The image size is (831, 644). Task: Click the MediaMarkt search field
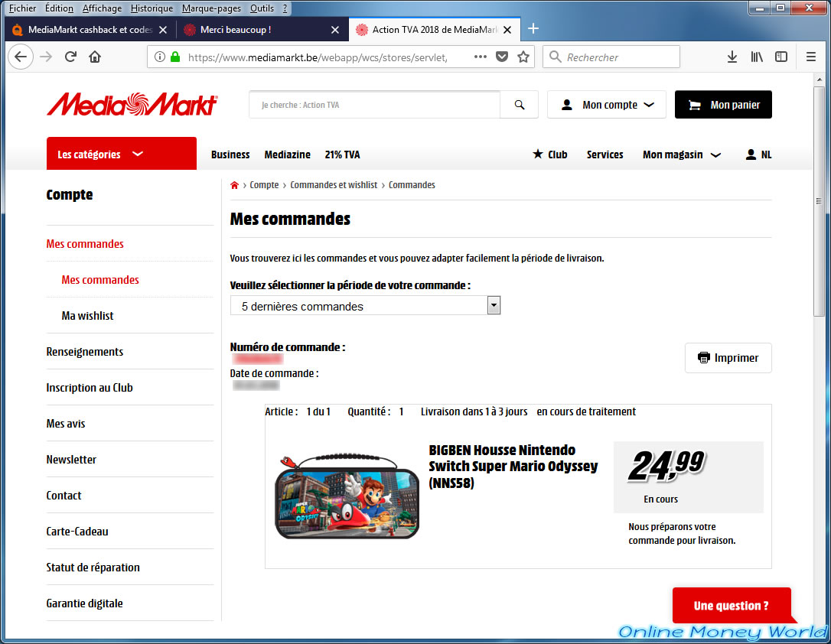point(375,105)
